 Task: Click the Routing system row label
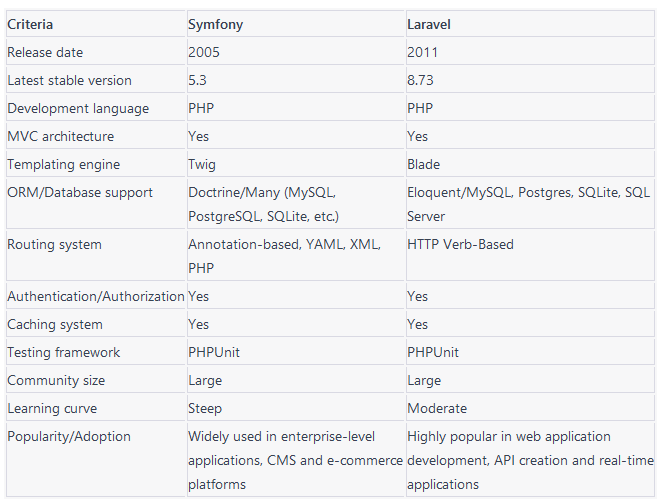(96, 256)
